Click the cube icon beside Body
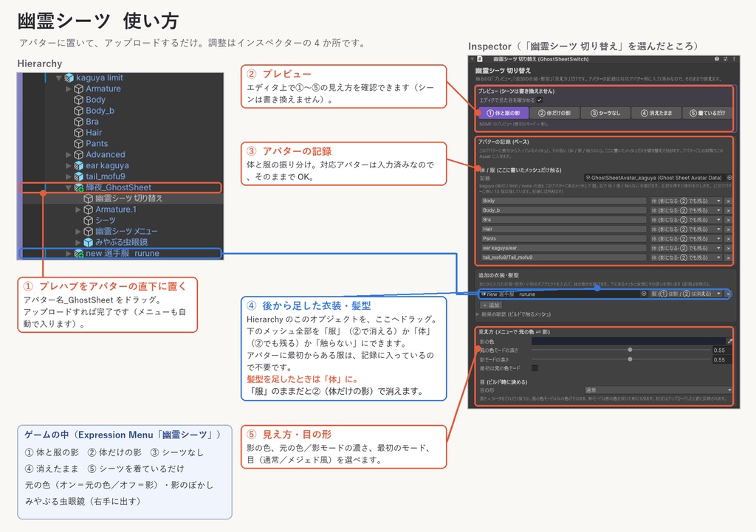756x532 pixels. click(78, 100)
